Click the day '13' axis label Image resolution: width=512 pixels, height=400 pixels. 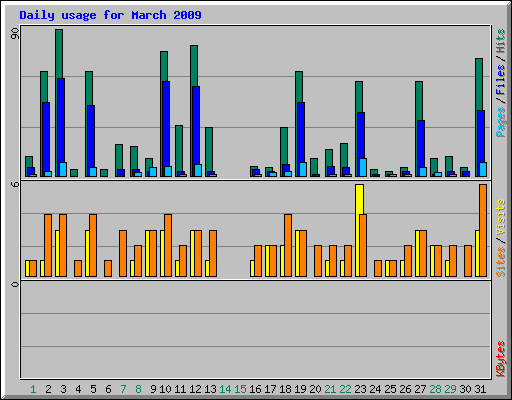[x=210, y=389]
